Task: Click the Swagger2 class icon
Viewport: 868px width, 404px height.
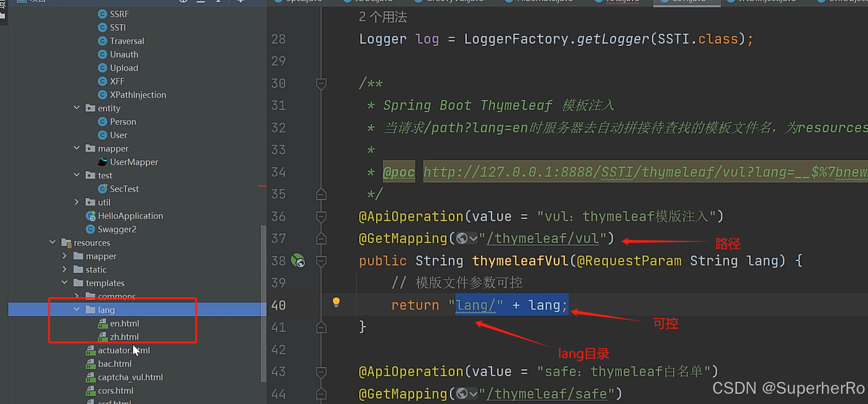Action: (x=91, y=229)
